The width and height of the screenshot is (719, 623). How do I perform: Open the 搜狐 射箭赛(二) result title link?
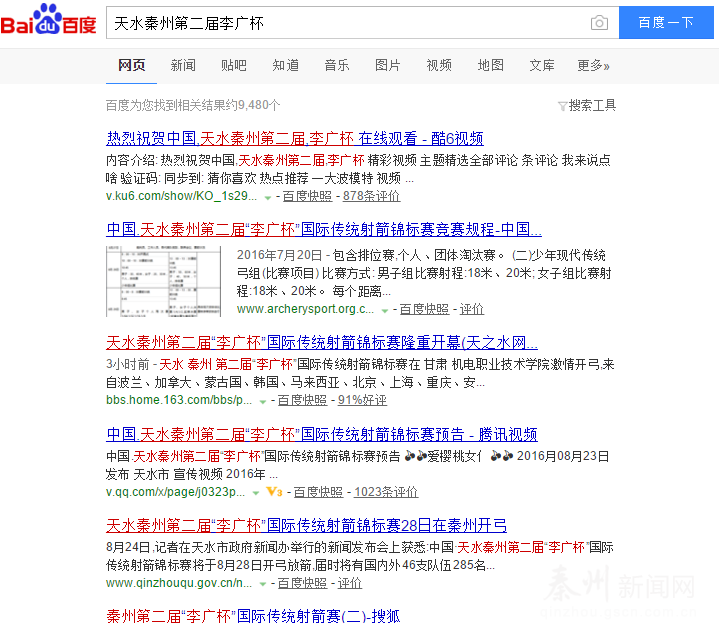pos(253,616)
